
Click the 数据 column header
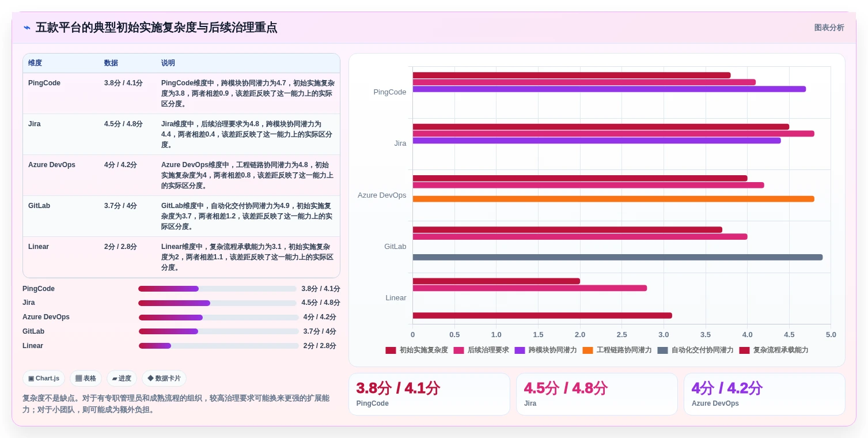111,63
